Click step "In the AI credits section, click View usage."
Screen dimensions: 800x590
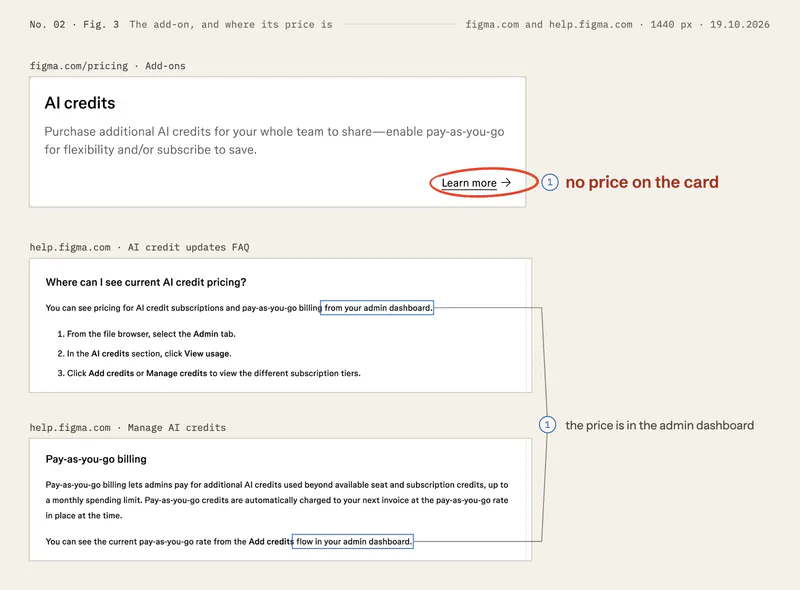(144, 353)
